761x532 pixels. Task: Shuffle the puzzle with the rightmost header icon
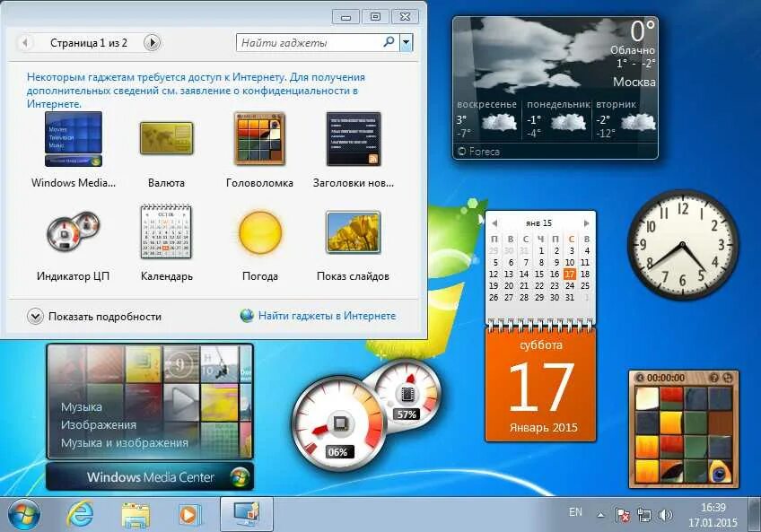(x=727, y=378)
